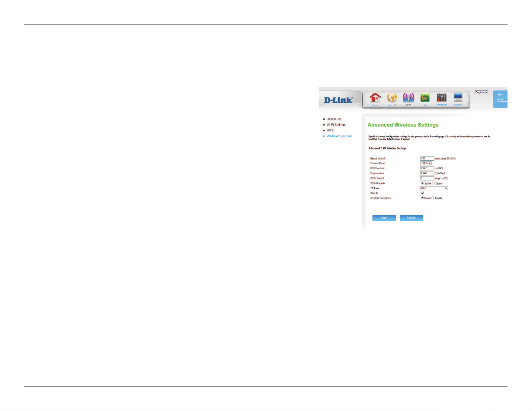Open the System monitor icon
Image resolution: width=532 pixels, height=411 pixels.
click(x=458, y=97)
